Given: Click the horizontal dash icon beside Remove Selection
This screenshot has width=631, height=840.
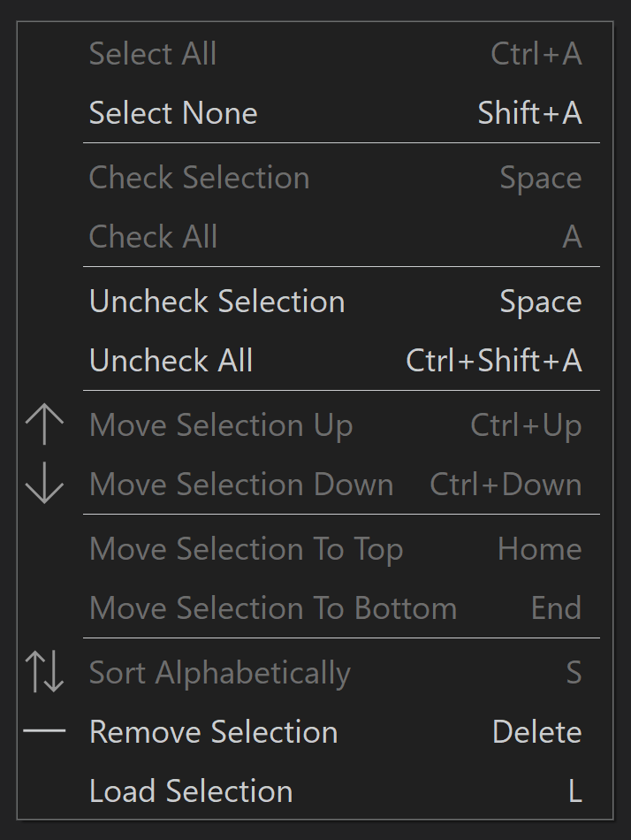Looking at the screenshot, I should tap(46, 731).
